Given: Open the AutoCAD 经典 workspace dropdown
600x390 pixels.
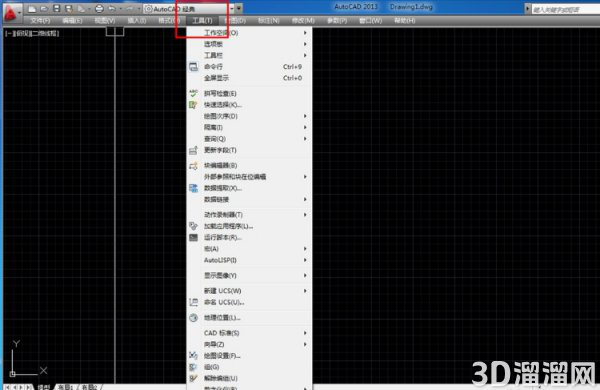Looking at the screenshot, I should [x=189, y=8].
